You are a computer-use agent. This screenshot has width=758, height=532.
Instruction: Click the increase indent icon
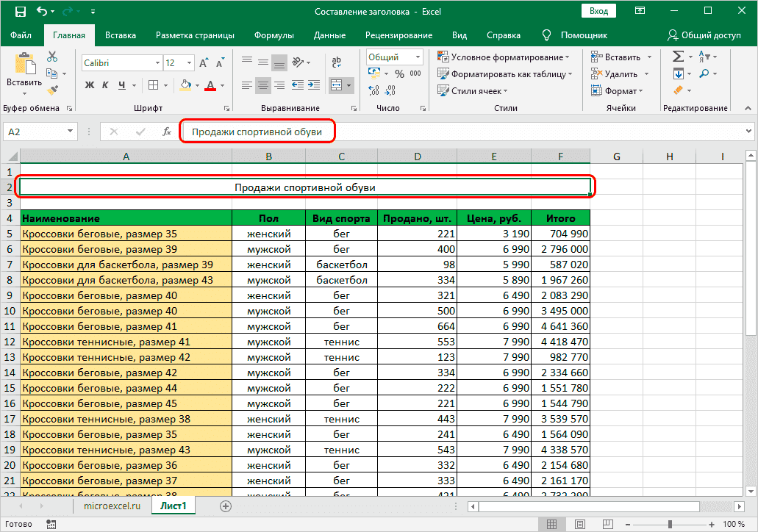pyautogui.click(x=313, y=85)
